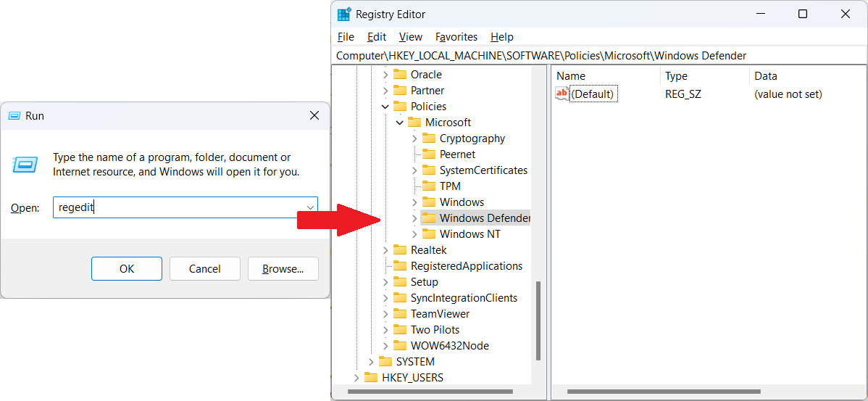The height and width of the screenshot is (401, 868).
Task: Click the TeamViewer folder icon
Action: (x=400, y=314)
